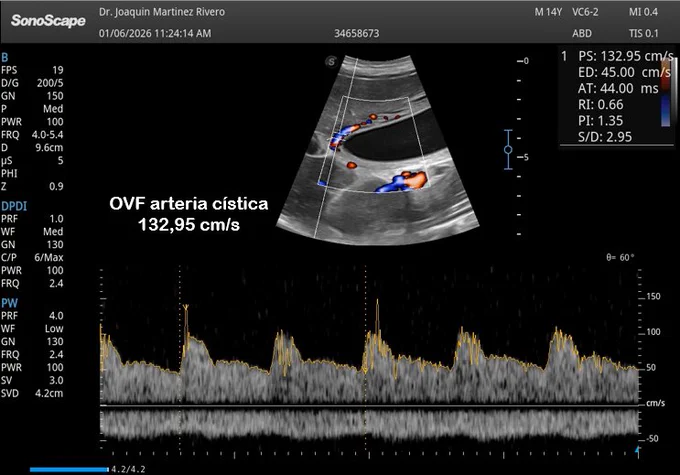The image size is (680, 475).
Task: Click the PW PRF 4.0 parameter
Action: coord(32,316)
